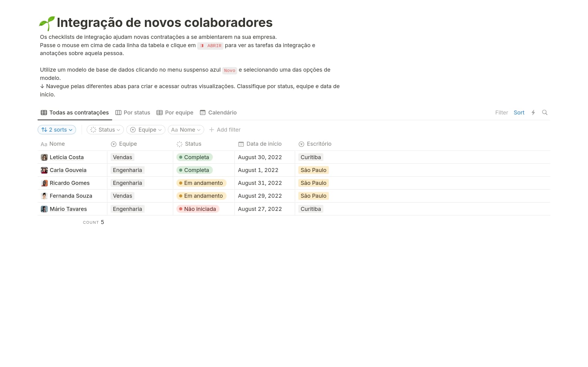Screen dimensions: 588x367
Task: Switch to the Calendário tab
Action: click(218, 113)
